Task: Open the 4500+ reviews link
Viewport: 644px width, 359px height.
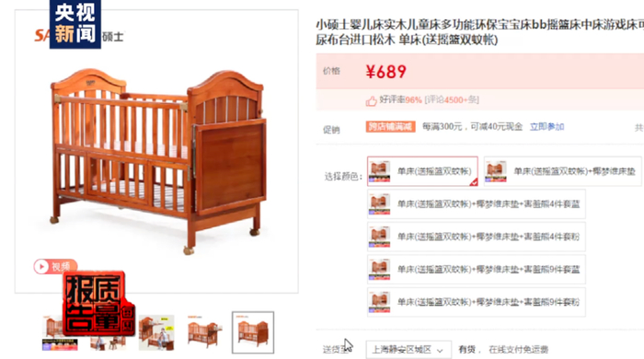Action: coord(452,99)
